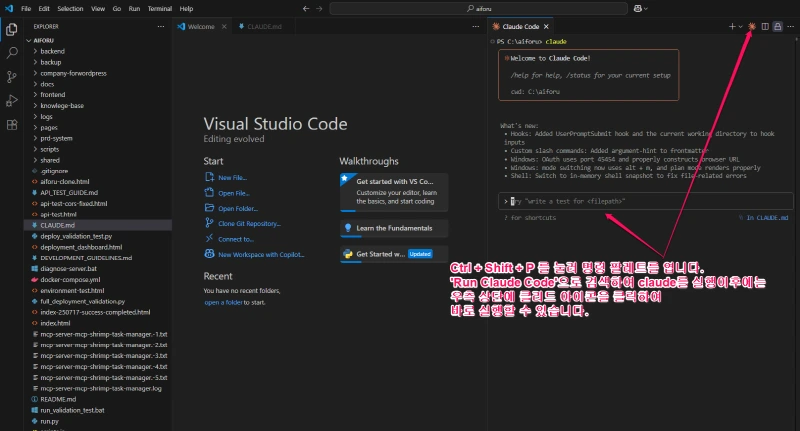Open Claude Code panel more actions ellipsis

click(790, 27)
